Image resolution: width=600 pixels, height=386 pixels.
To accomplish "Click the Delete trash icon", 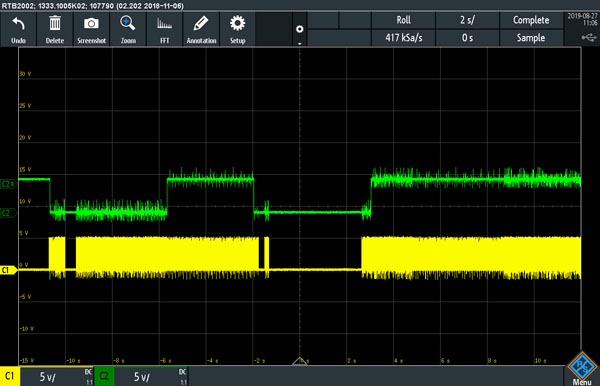I will [55, 29].
